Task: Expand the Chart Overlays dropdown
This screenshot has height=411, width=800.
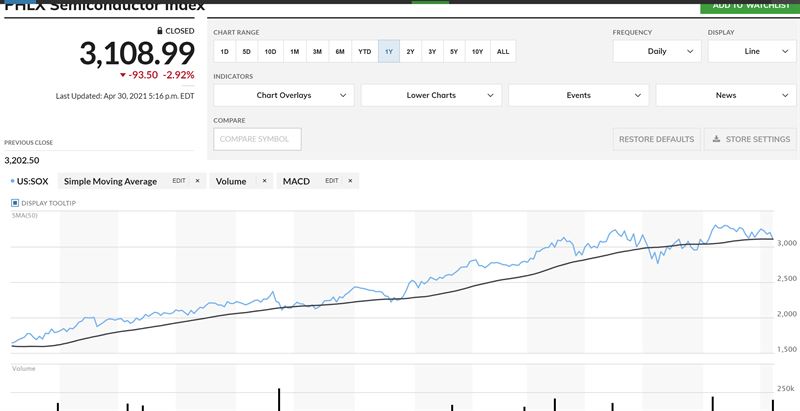Action: point(284,95)
